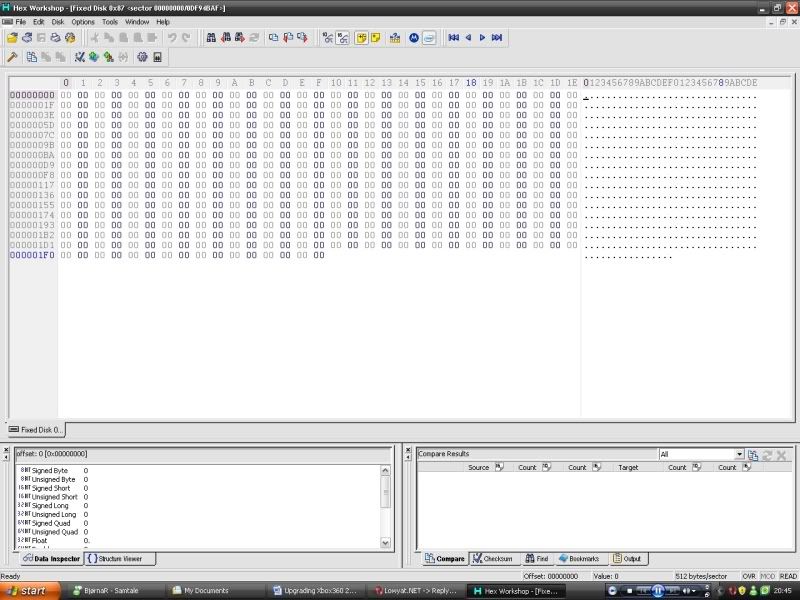The image size is (800, 600).
Task: Toggle MOD indicator in status bar
Action: [768, 576]
